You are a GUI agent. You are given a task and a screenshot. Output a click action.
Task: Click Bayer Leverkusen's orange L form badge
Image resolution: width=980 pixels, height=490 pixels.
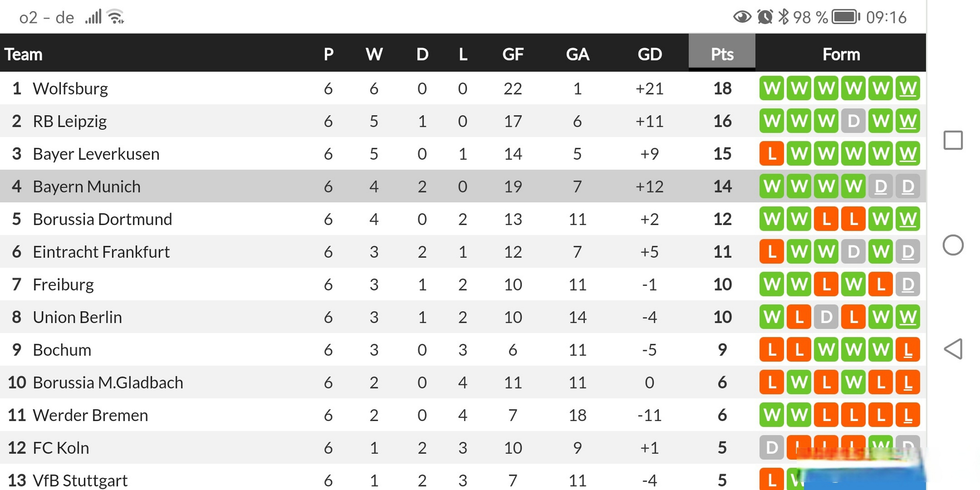(772, 154)
